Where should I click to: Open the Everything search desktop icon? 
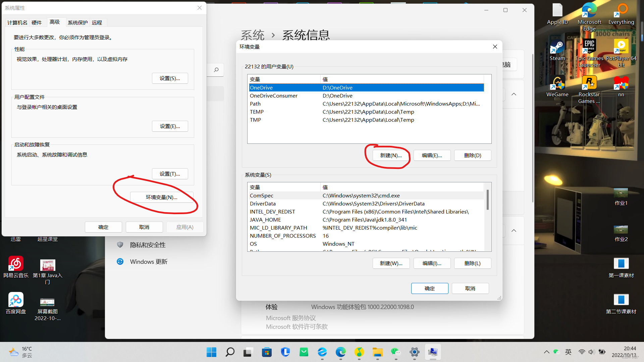[x=621, y=11]
